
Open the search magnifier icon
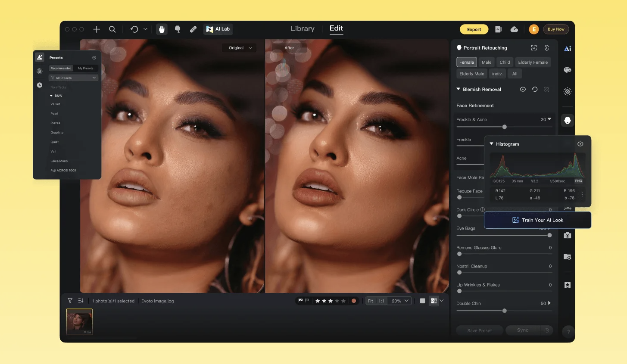112,29
